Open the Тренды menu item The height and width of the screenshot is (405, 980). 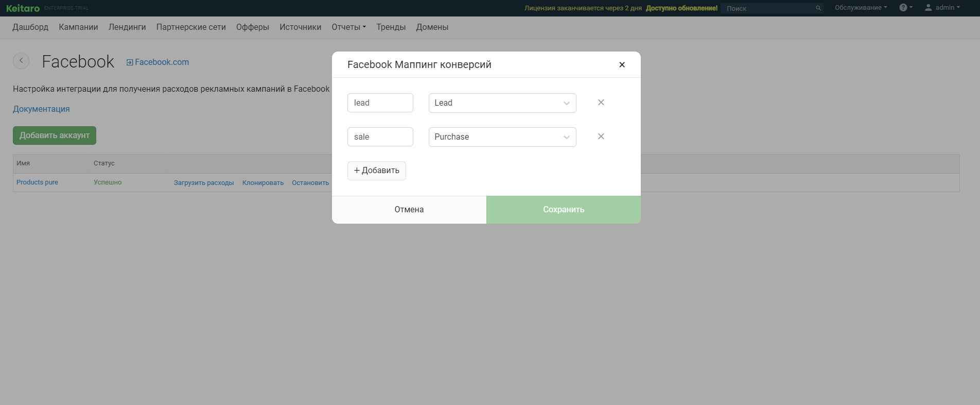click(391, 27)
